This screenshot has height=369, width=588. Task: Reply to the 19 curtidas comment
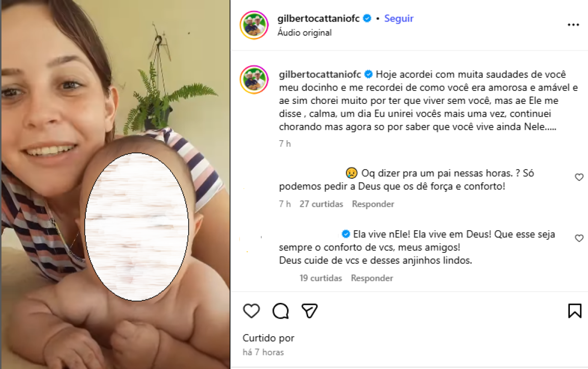[372, 278]
